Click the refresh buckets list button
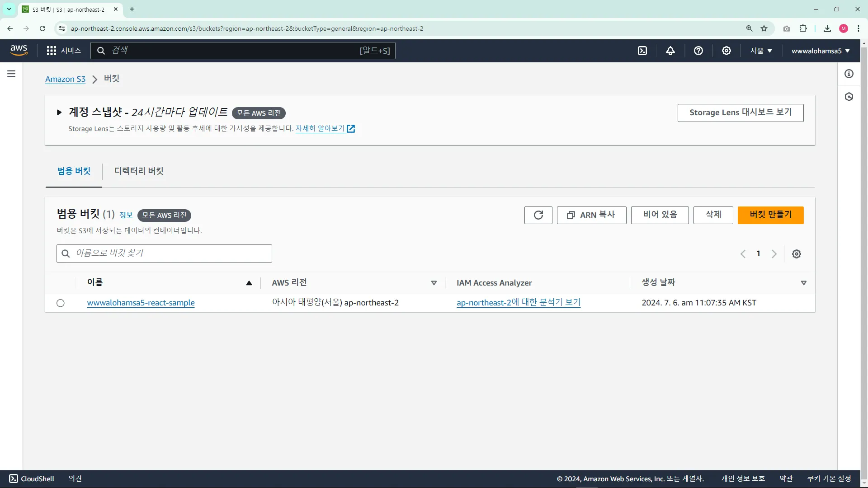Screen dimensions: 868x488 point(538,215)
